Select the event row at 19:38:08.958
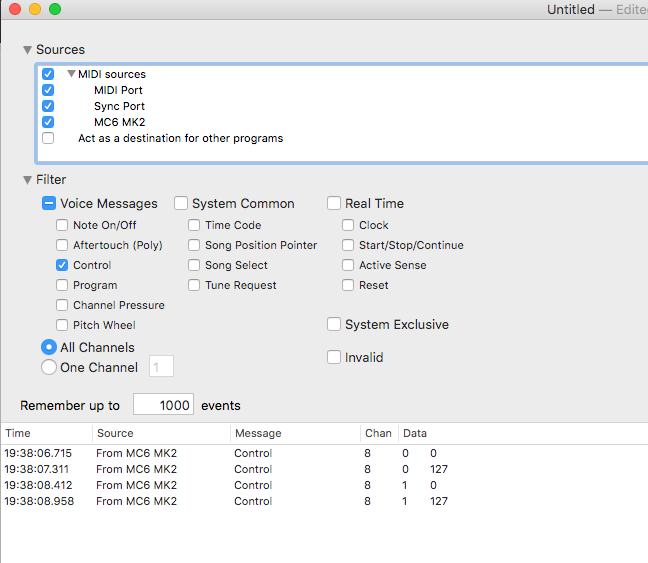648x563 pixels. pos(325,501)
